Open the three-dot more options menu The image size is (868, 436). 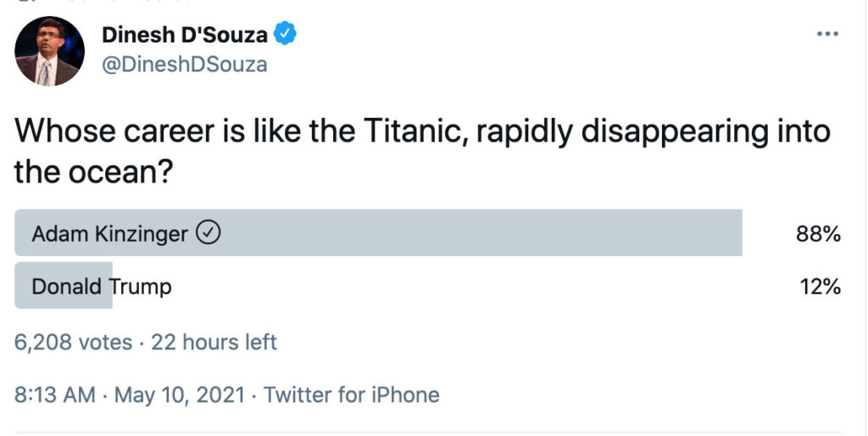826,34
